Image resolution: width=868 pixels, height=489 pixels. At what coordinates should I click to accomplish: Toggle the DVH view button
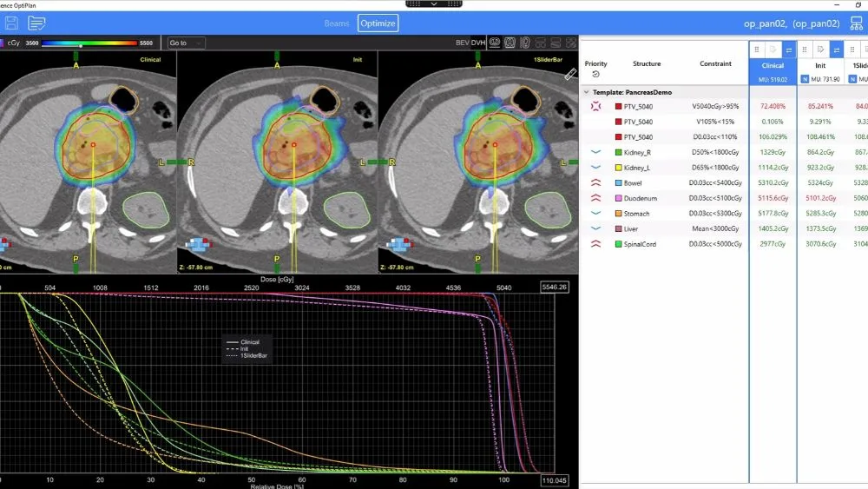(x=478, y=43)
